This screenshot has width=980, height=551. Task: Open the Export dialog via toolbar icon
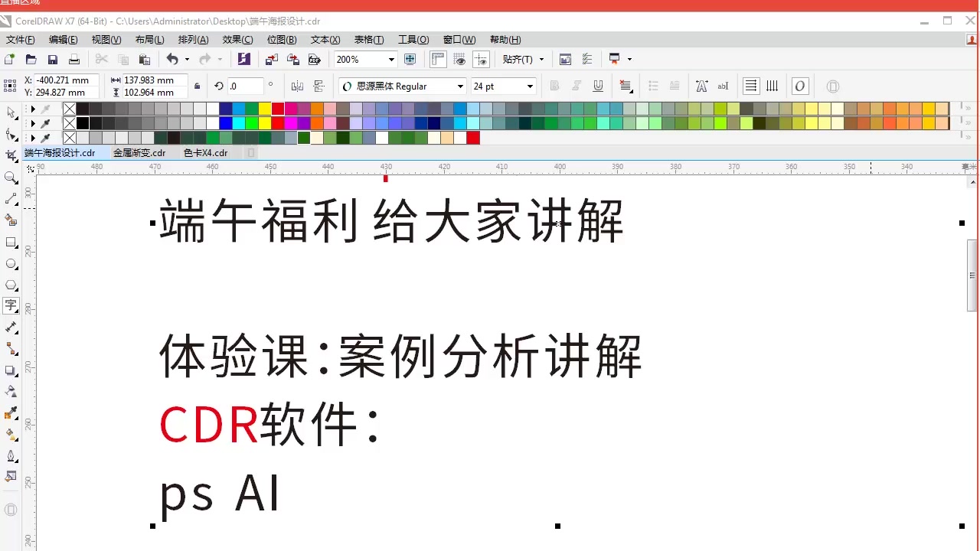(x=293, y=59)
